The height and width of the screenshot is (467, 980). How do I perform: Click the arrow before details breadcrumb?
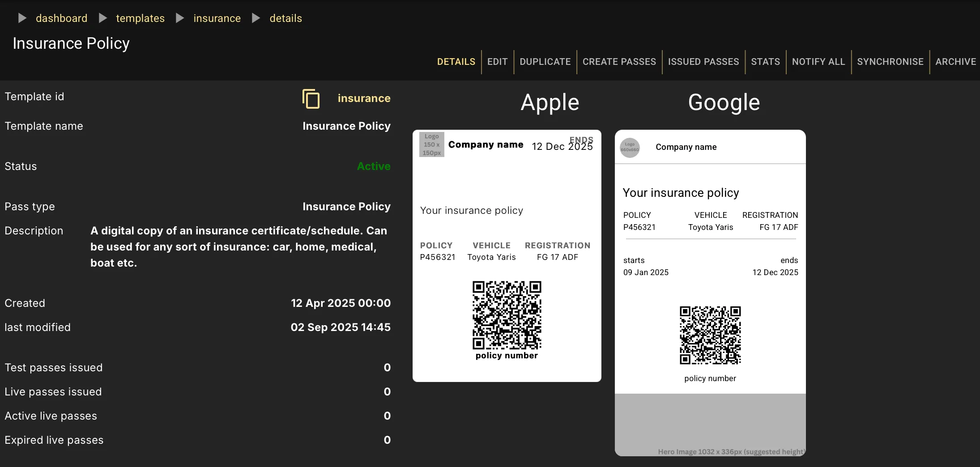pyautogui.click(x=256, y=18)
